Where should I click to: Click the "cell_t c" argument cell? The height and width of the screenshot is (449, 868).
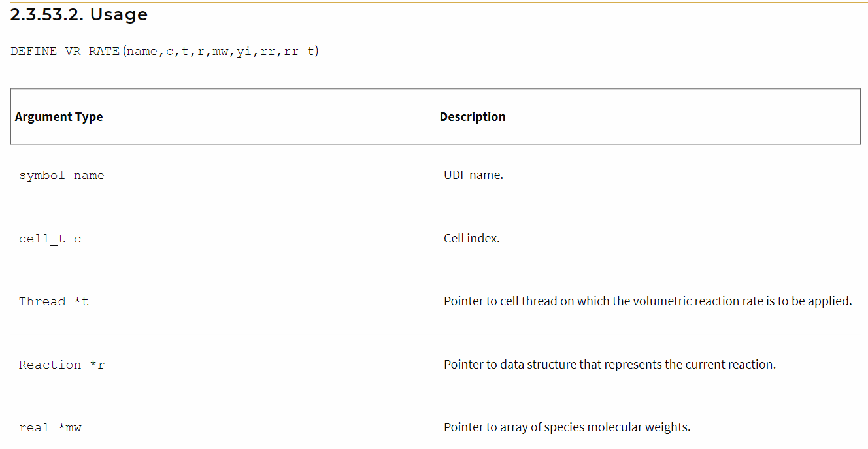pos(50,239)
